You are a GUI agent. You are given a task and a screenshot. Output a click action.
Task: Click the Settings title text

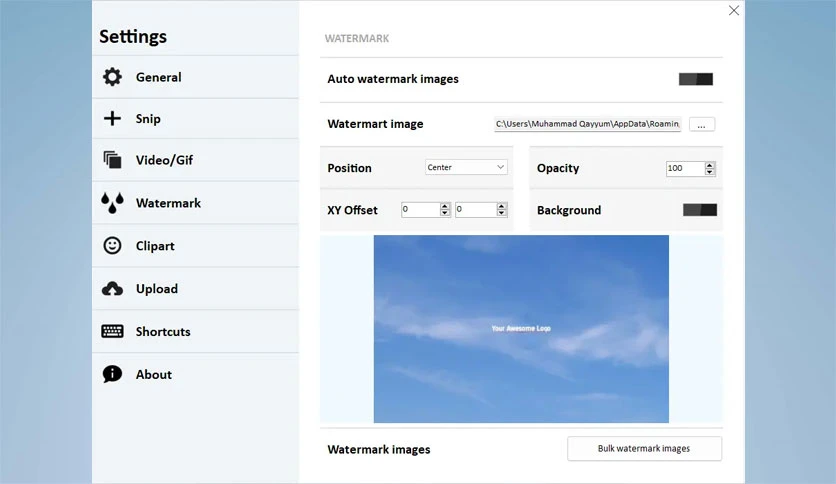click(133, 36)
